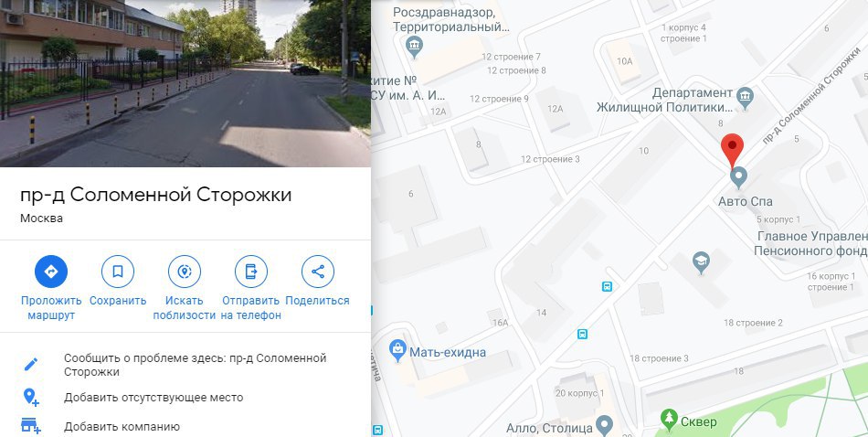The height and width of the screenshot is (437, 868).
Task: Select the Росздравнадзор building marker
Action: [x=414, y=47]
